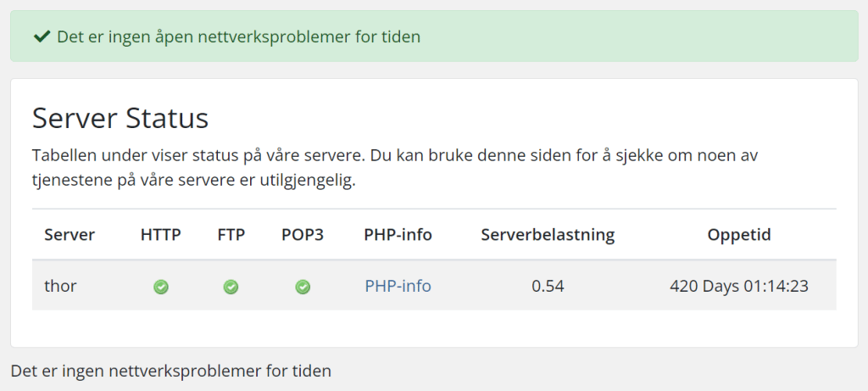Click the Serverbelastning column header

[548, 235]
